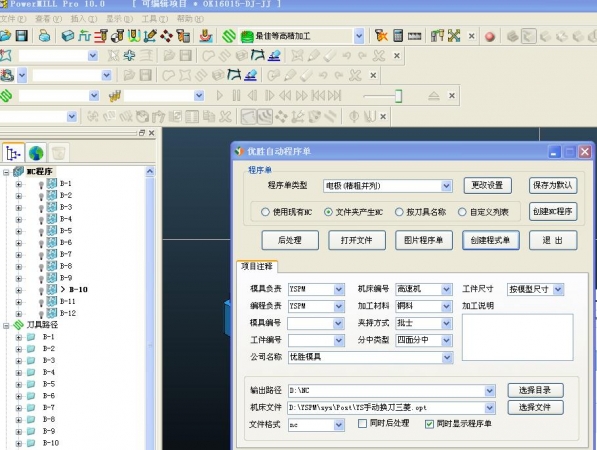Click the 打开文件 button
The image size is (597, 450).
pyautogui.click(x=357, y=240)
